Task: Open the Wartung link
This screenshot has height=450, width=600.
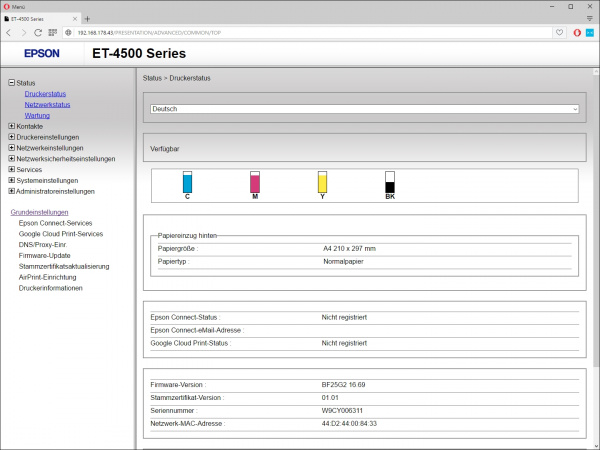Action: pyautogui.click(x=37, y=115)
